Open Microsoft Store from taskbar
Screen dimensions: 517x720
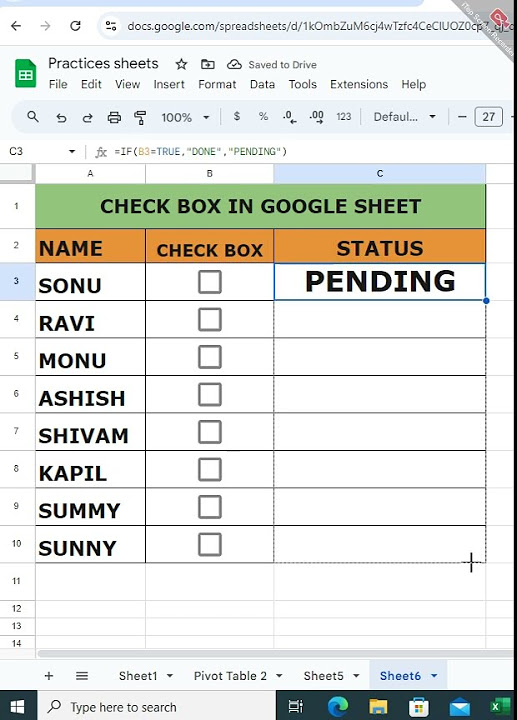pos(419,706)
